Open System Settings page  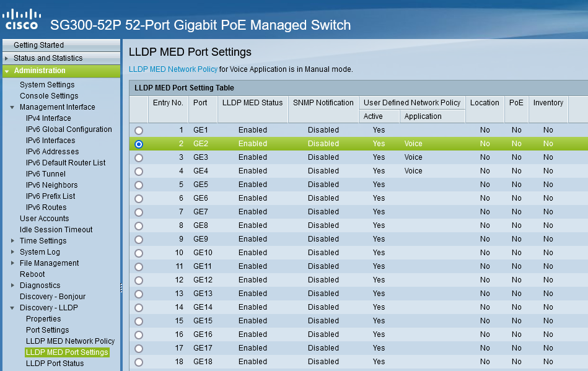click(x=47, y=85)
